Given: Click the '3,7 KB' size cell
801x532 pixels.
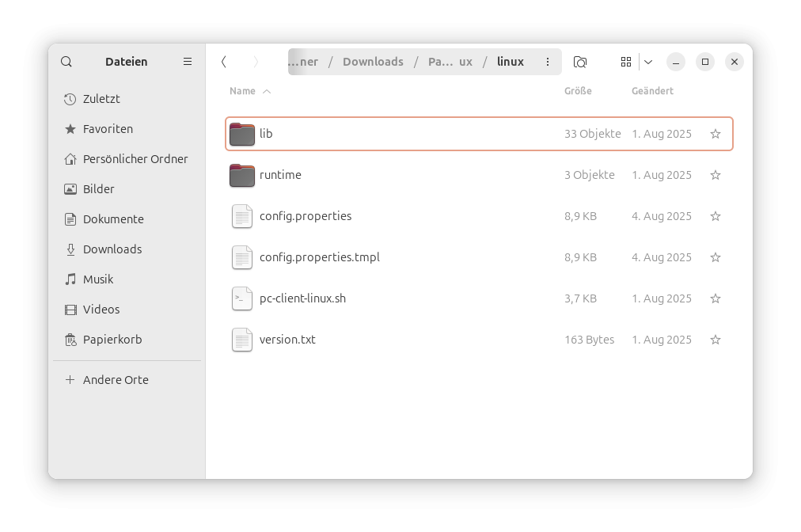Looking at the screenshot, I should tap(580, 298).
